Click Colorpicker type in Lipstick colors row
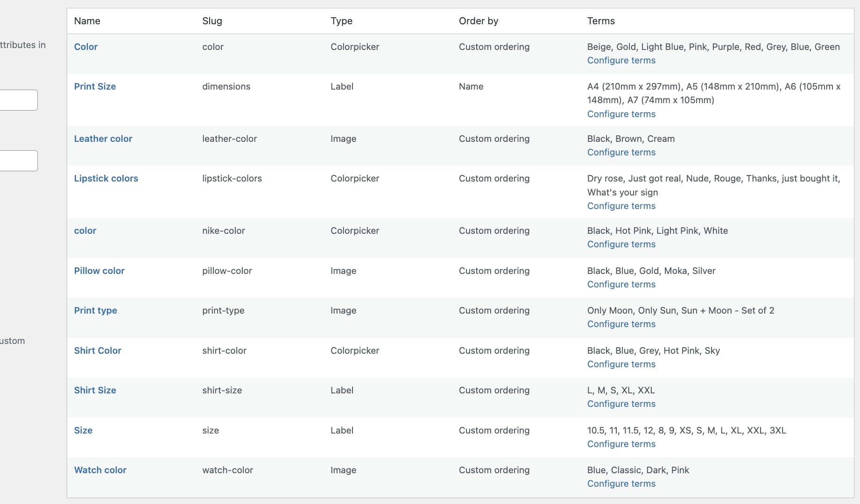 tap(355, 178)
